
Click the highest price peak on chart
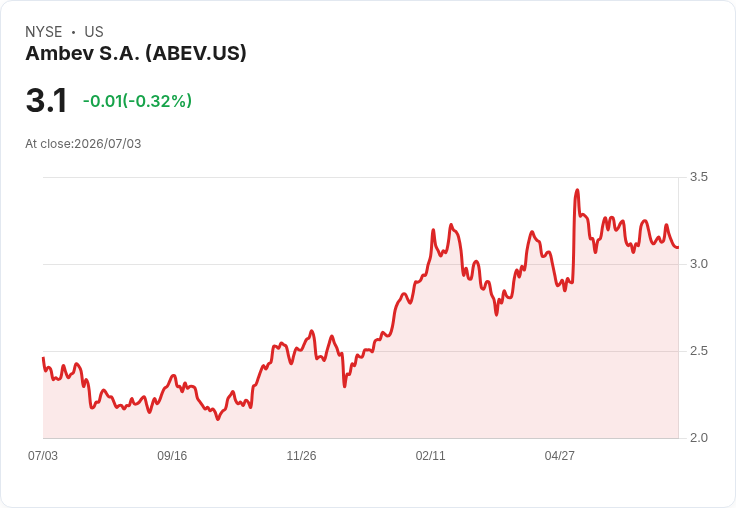click(577, 190)
